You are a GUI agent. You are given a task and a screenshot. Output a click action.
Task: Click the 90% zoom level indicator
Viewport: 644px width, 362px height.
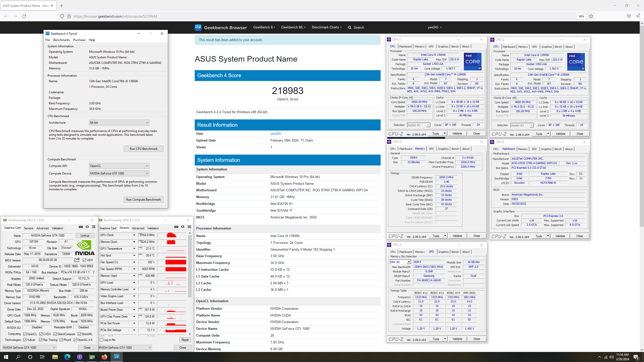tap(581, 16)
